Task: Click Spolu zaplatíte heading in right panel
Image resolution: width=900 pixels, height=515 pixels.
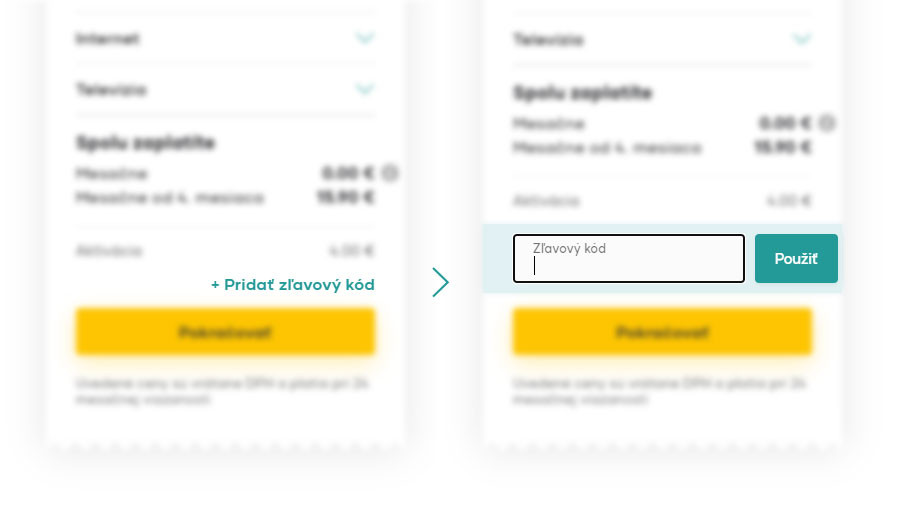Action: tap(583, 92)
